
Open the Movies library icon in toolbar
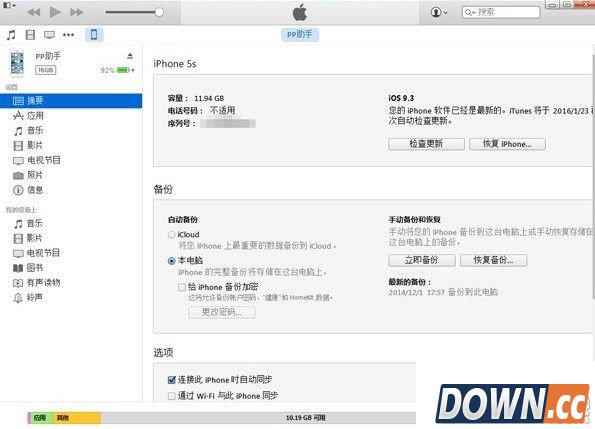pos(30,35)
